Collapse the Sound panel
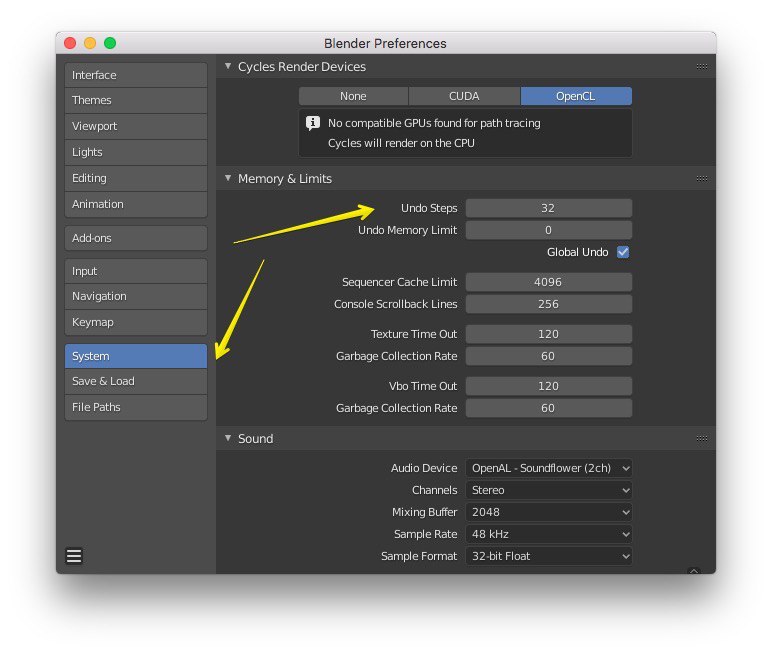The image size is (772, 654). (x=228, y=438)
